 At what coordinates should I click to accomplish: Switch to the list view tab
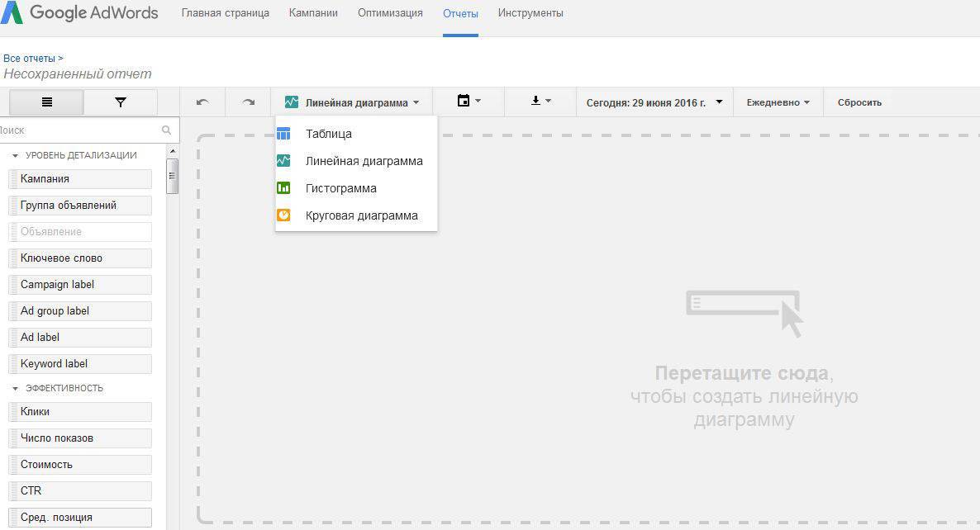[x=46, y=102]
